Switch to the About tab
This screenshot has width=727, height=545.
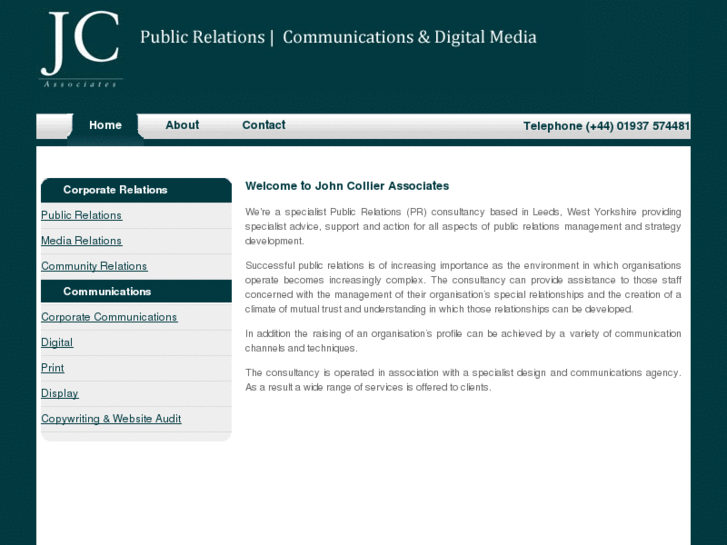click(x=182, y=125)
